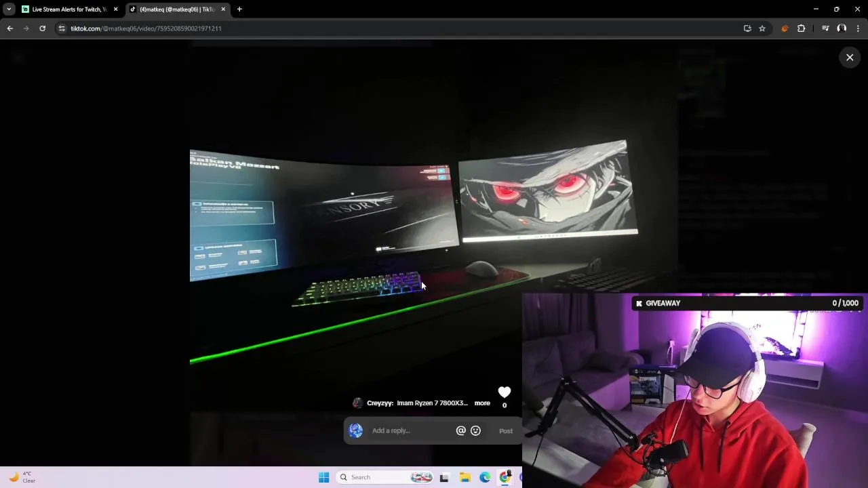Open Google Chrome on the taskbar

pyautogui.click(x=505, y=477)
